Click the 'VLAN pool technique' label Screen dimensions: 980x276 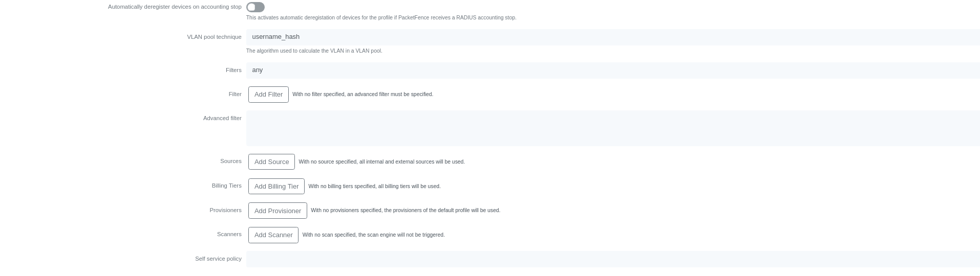[x=214, y=37]
